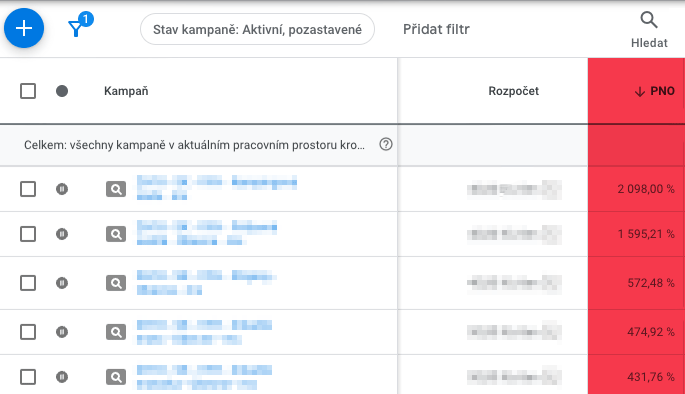Click the Kampaň column header
Viewport: 685px width, 394px height.
(126, 91)
